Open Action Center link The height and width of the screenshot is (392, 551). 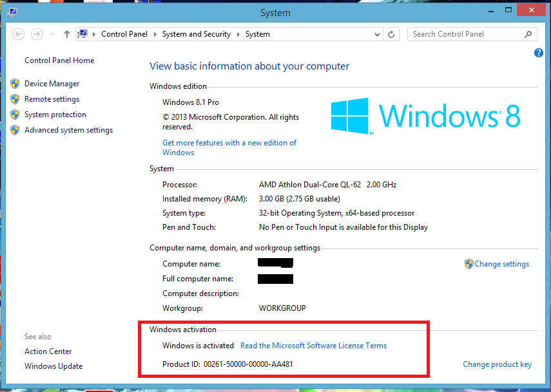pyautogui.click(x=48, y=351)
